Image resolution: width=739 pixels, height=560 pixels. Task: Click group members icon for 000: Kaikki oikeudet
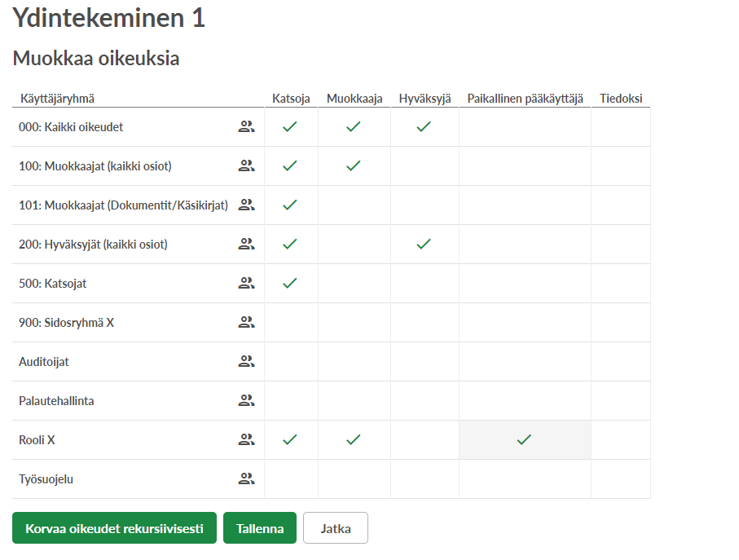[246, 126]
